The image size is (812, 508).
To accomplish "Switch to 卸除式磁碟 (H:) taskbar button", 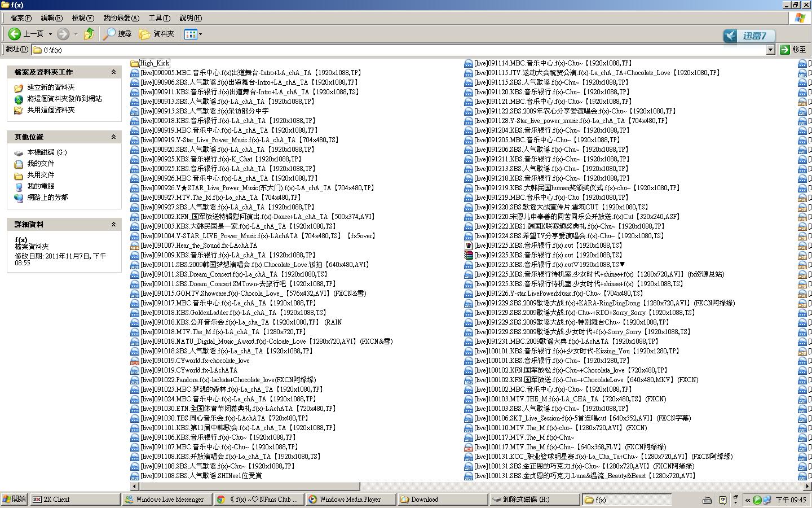I will tap(535, 500).
